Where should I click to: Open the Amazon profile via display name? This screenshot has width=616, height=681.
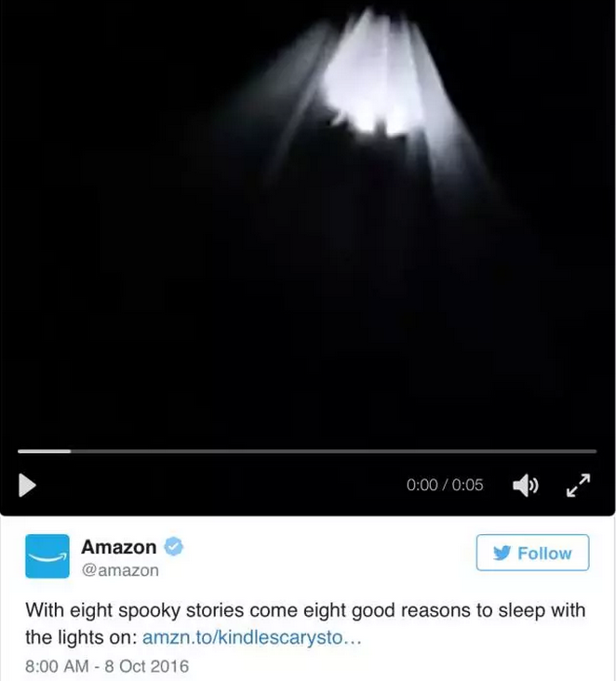pos(118,547)
